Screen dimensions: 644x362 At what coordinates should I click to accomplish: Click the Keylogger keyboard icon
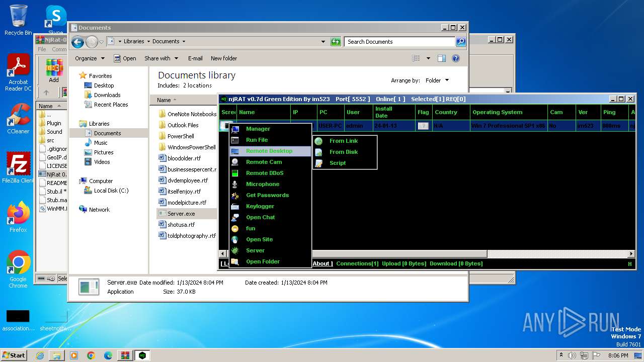(235, 206)
